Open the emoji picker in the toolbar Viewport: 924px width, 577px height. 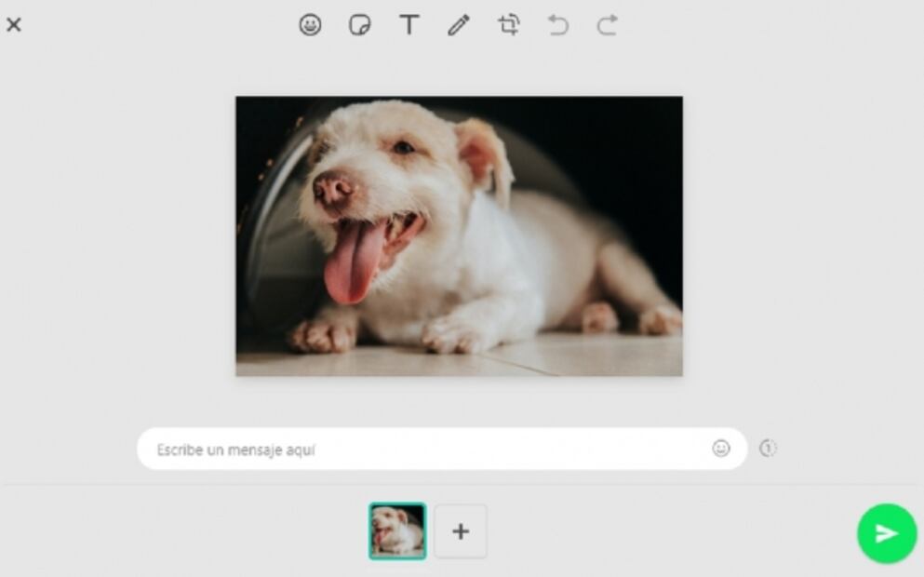[x=310, y=25]
